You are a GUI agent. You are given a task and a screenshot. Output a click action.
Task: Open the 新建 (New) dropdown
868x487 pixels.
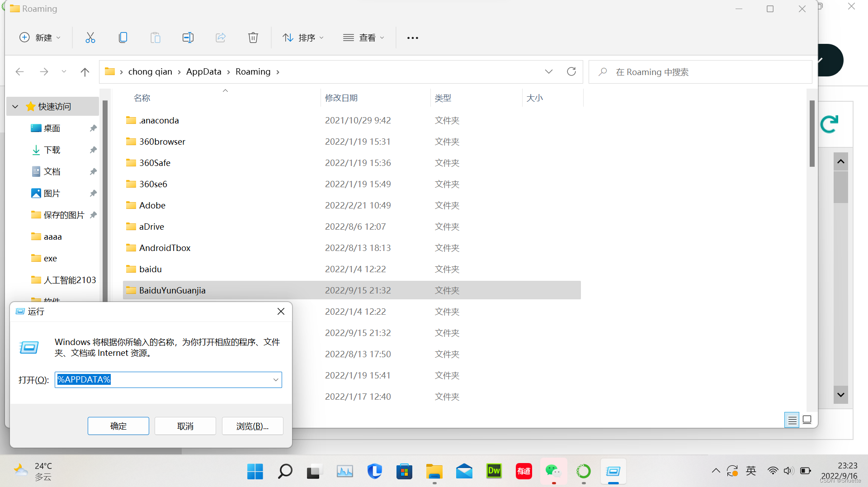click(x=40, y=38)
